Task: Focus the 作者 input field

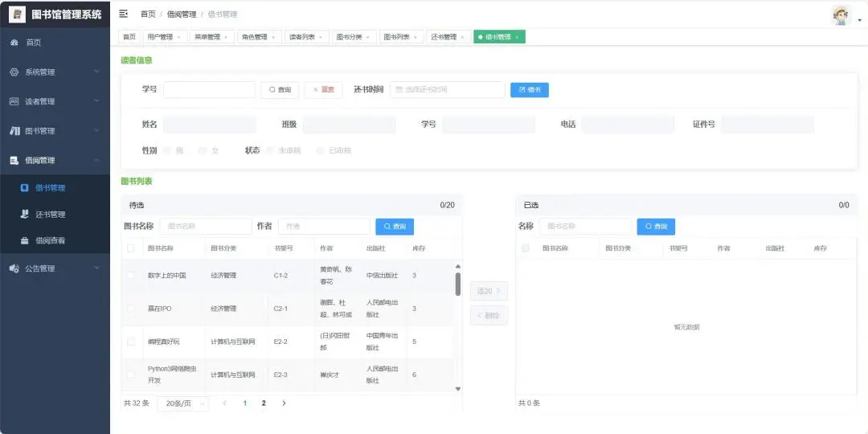Action: coord(324,227)
